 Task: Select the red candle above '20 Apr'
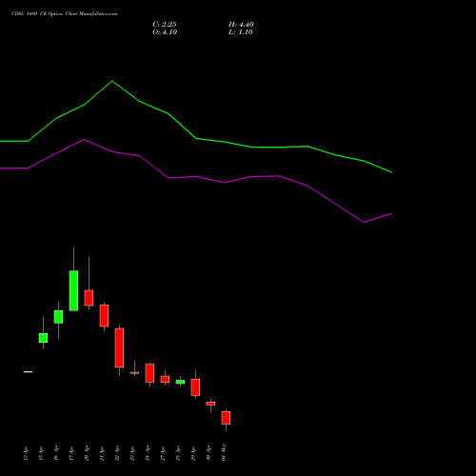tap(89, 298)
